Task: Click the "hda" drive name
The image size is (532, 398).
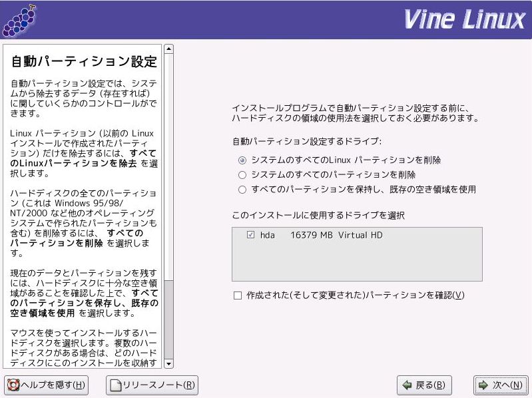Action: click(x=268, y=235)
